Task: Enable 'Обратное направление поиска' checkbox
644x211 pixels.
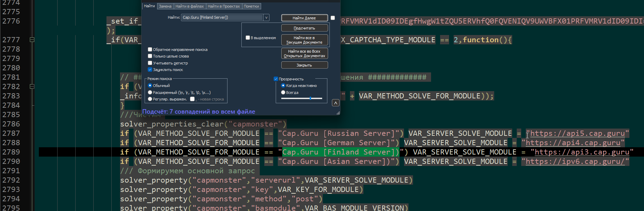Action: pos(150,50)
